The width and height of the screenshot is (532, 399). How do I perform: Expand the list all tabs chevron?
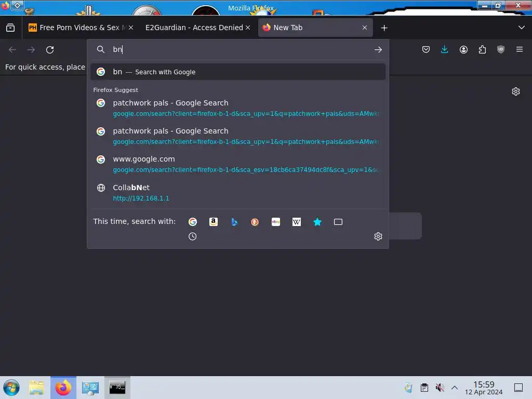click(x=522, y=28)
